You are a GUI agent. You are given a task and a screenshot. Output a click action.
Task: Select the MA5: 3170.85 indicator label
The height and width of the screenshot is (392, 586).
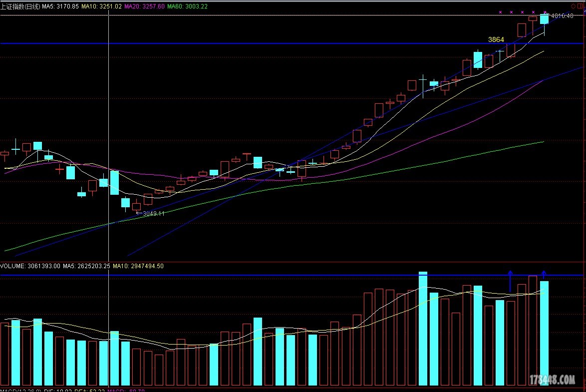(60, 6)
